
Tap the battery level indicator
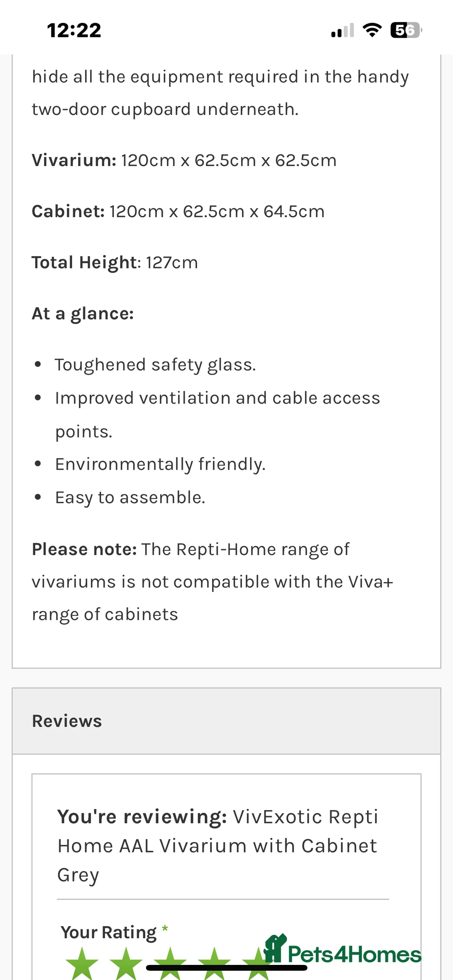point(405,30)
